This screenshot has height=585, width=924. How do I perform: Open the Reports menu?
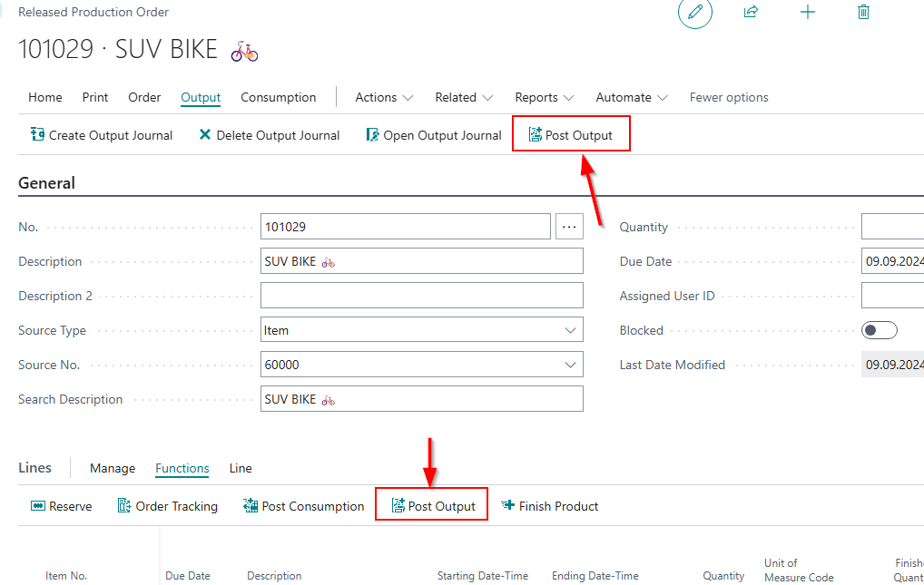coord(544,97)
